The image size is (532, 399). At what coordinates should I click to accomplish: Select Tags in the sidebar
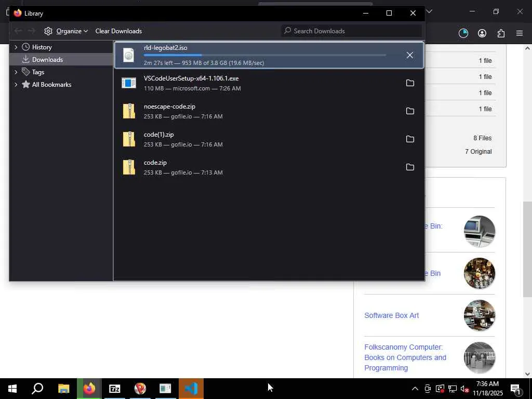point(38,72)
